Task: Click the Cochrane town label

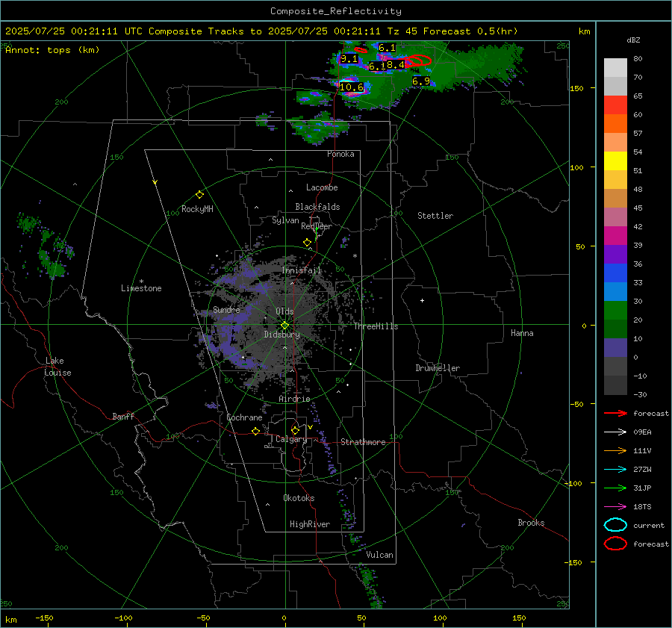Action: tap(244, 417)
